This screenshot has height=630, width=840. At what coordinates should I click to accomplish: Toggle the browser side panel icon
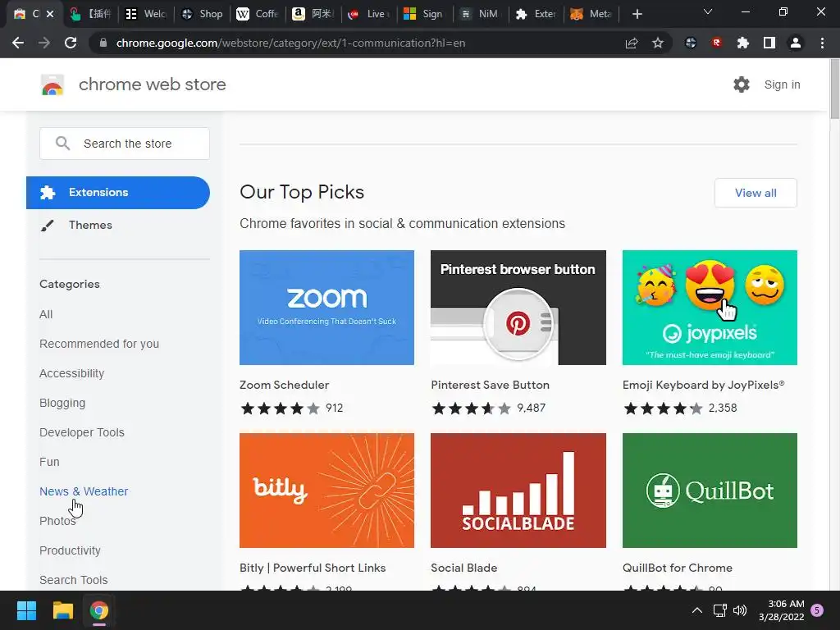(x=769, y=43)
